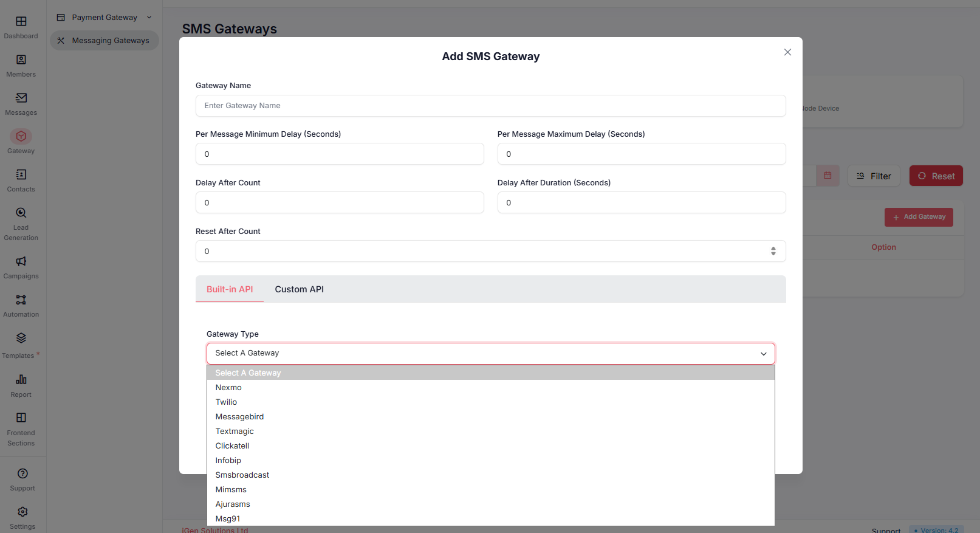The width and height of the screenshot is (980, 533).
Task: Pick Messagebird in the dropdown list
Action: click(239, 417)
